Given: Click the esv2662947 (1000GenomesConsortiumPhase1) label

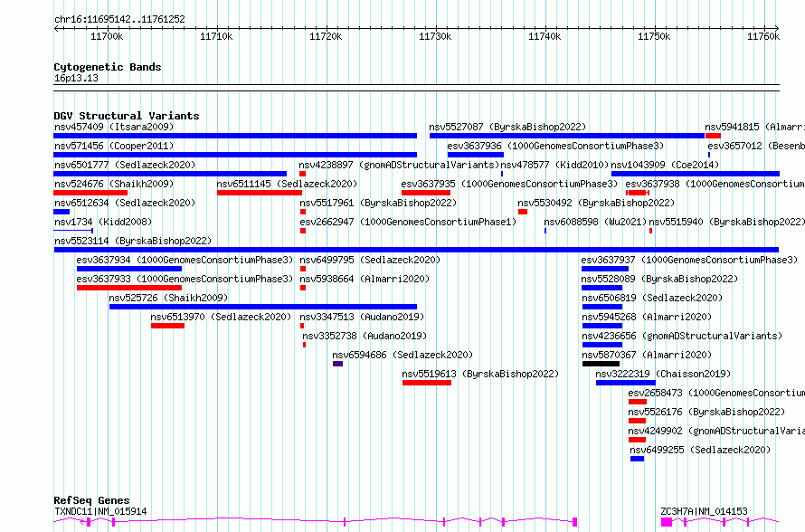Looking at the screenshot, I should point(408,222).
